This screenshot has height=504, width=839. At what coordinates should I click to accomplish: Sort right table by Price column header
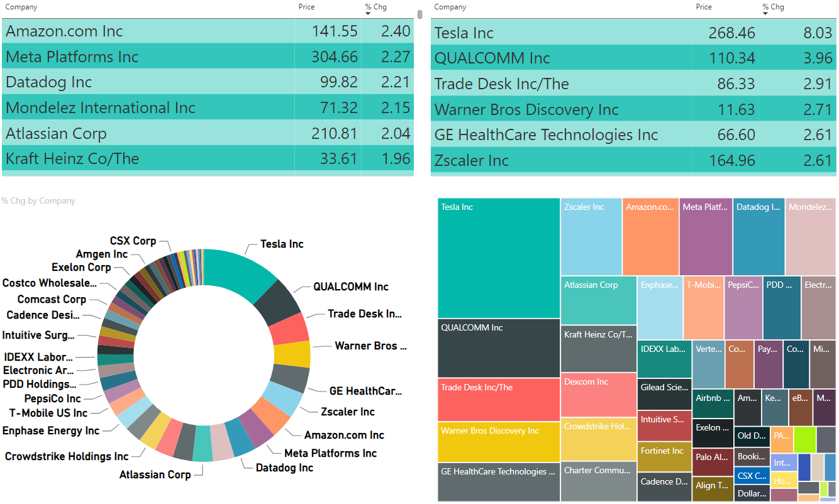click(x=704, y=7)
